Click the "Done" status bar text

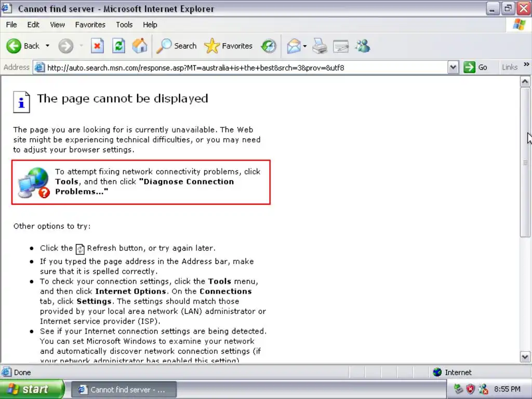22,373
